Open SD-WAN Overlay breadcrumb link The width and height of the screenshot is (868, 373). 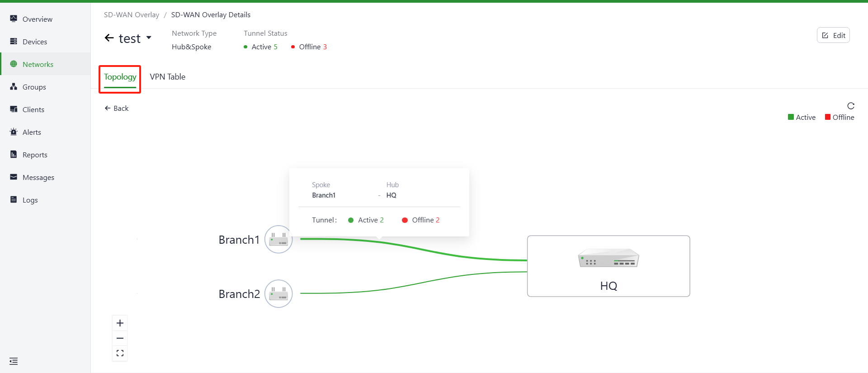click(132, 15)
